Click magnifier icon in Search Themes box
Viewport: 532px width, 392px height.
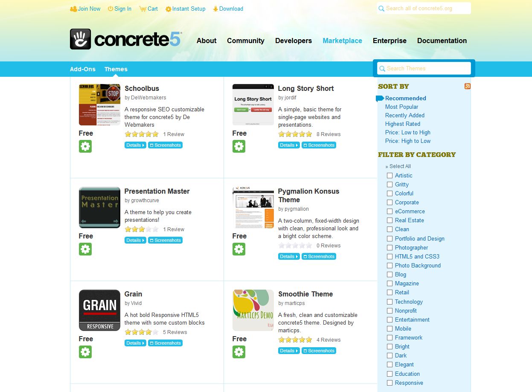pos(383,68)
